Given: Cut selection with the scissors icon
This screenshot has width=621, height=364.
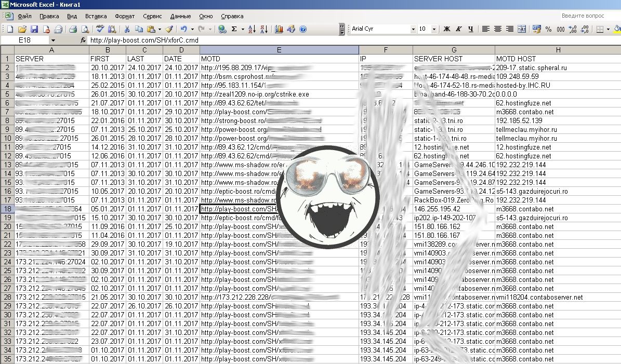Looking at the screenshot, I should click(127, 29).
